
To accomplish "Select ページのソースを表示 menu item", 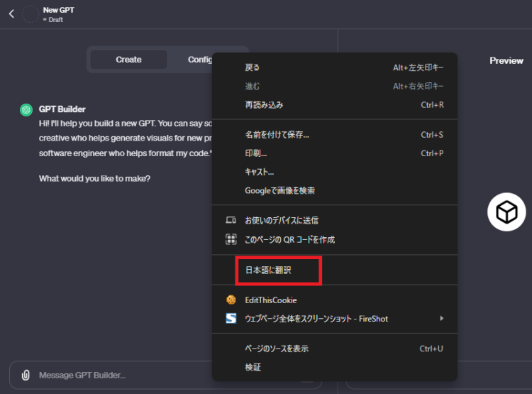I will (x=335, y=349).
